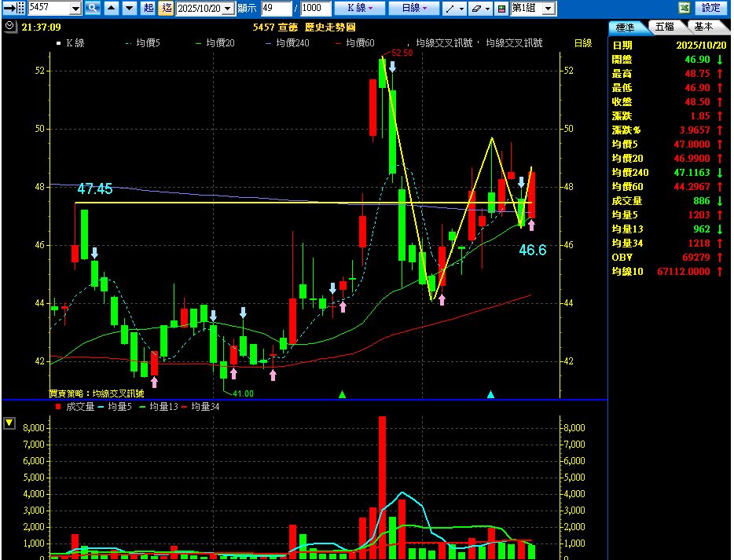The image size is (734, 560).
Task: Go to previous stock with up arrow
Action: pyautogui.click(x=112, y=8)
